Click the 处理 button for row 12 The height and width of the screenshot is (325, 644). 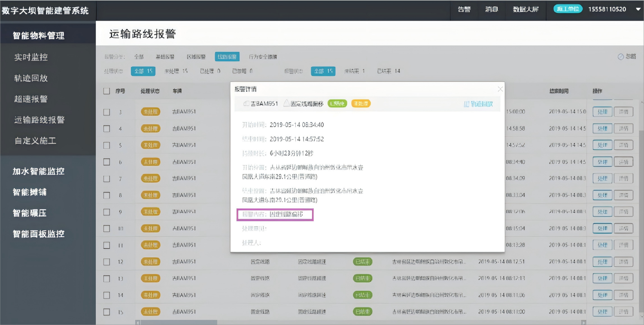pos(602,262)
